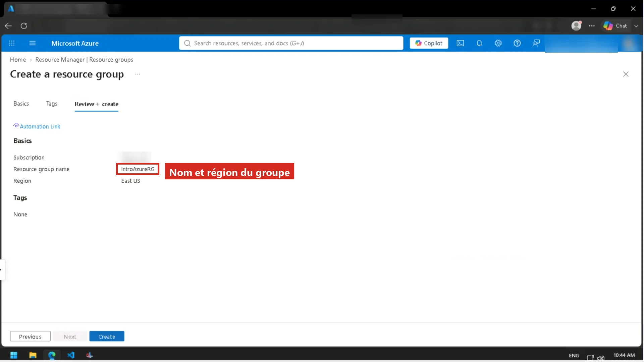Expand the side panel arrow handle
This screenshot has width=644, height=362.
pyautogui.click(x=2, y=269)
